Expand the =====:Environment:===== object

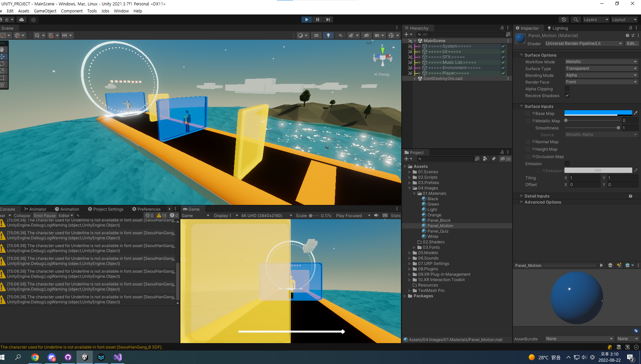419,68
